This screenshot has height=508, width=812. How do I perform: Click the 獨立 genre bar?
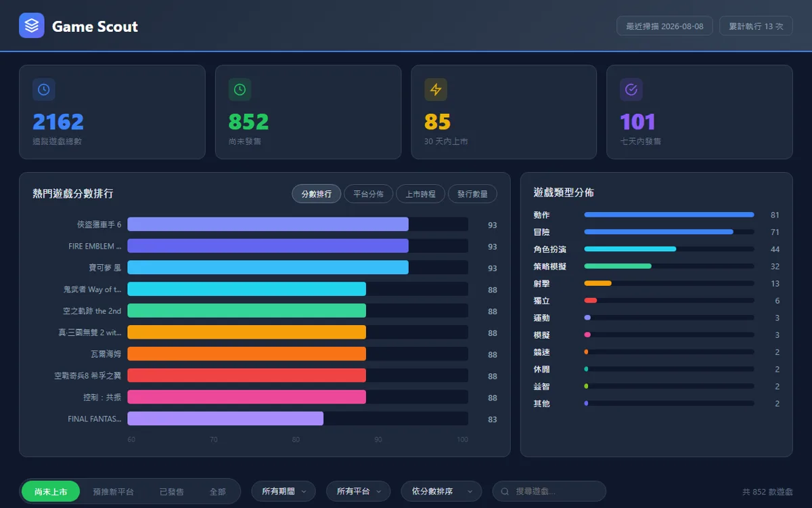[x=591, y=301]
